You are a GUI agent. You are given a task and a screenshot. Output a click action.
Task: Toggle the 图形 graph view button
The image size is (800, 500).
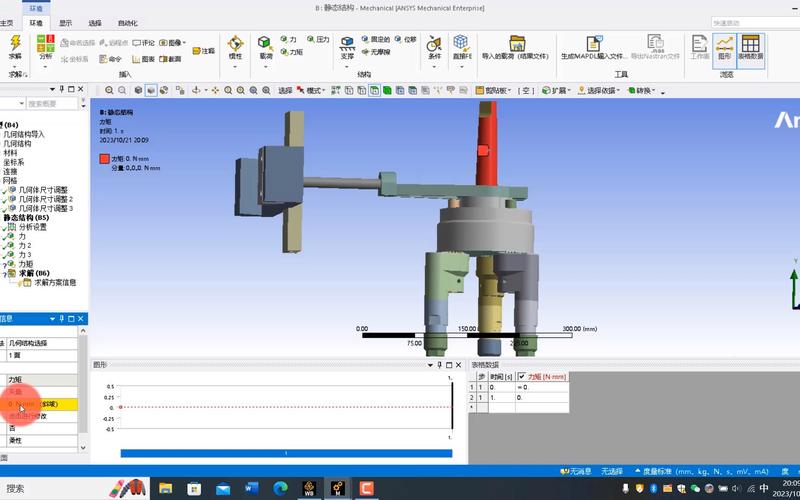click(x=724, y=51)
